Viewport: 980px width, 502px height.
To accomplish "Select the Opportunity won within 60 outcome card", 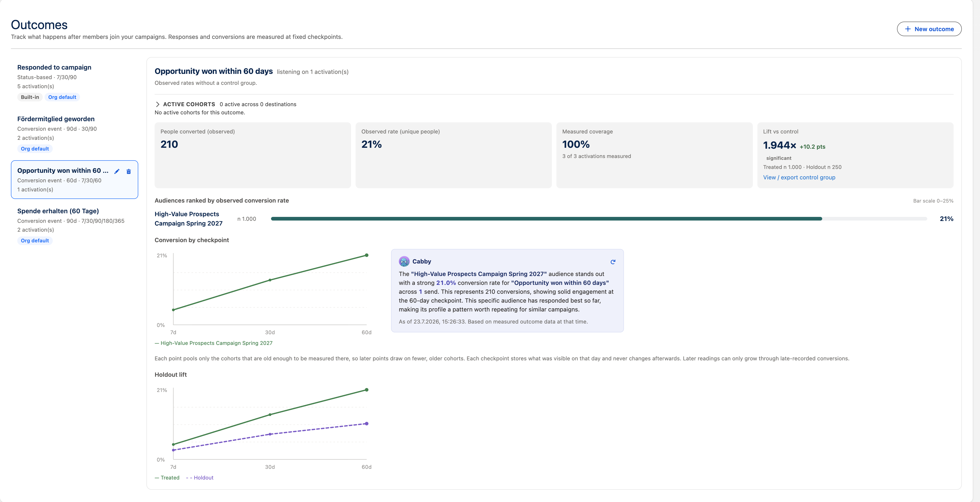I will tap(75, 180).
